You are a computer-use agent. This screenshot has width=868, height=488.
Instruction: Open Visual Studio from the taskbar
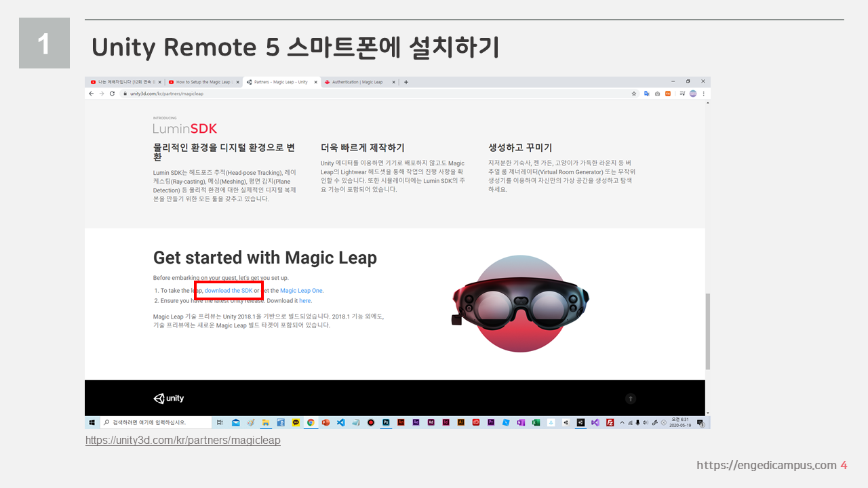pos(595,422)
